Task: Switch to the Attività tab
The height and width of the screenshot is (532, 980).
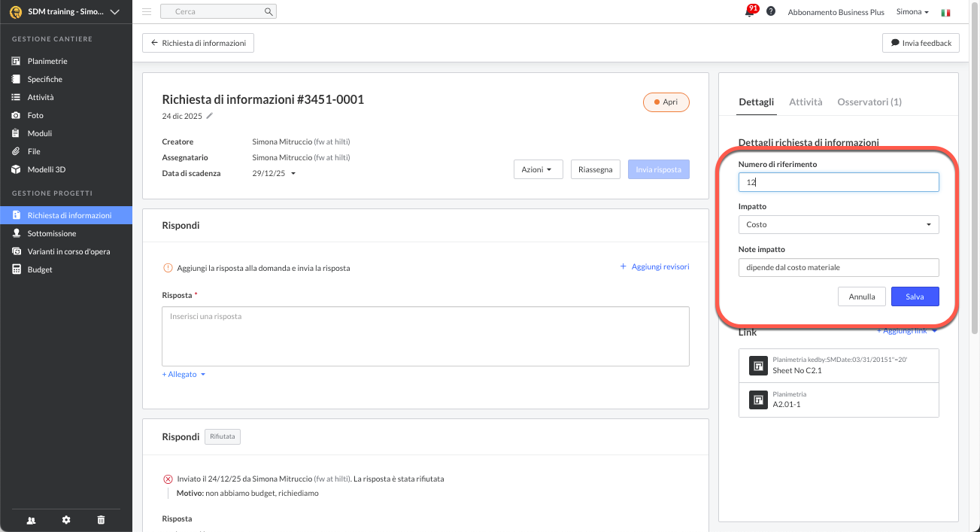Action: pyautogui.click(x=806, y=102)
